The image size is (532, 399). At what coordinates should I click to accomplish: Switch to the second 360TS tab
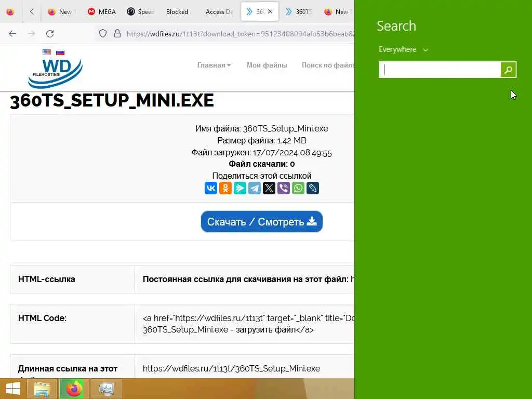click(299, 11)
